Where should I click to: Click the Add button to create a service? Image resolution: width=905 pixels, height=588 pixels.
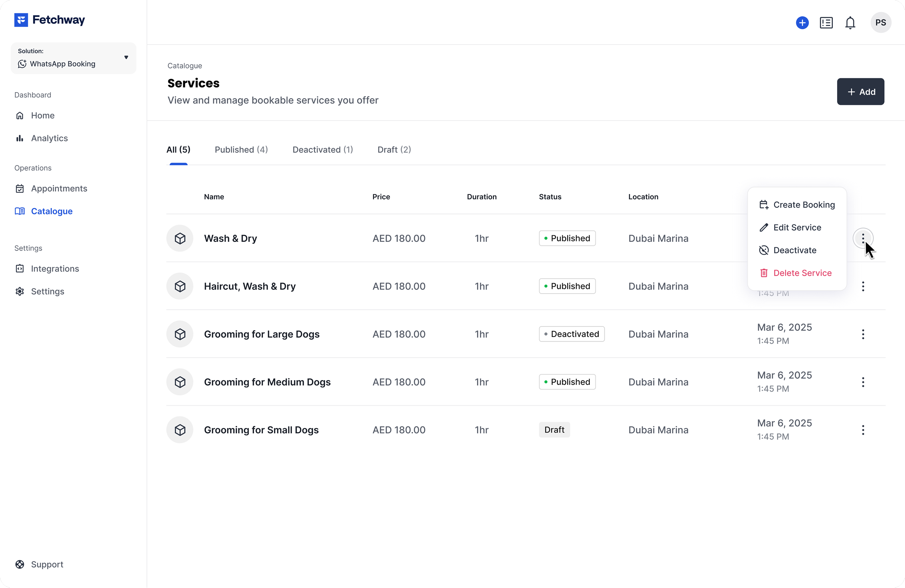tap(860, 92)
